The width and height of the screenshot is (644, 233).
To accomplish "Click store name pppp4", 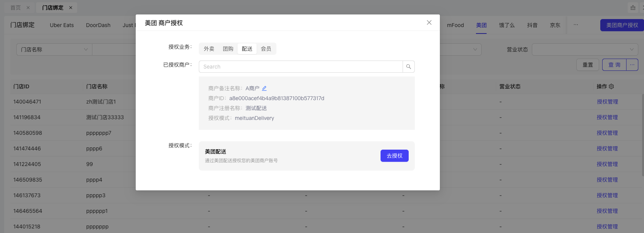I will tap(94, 180).
